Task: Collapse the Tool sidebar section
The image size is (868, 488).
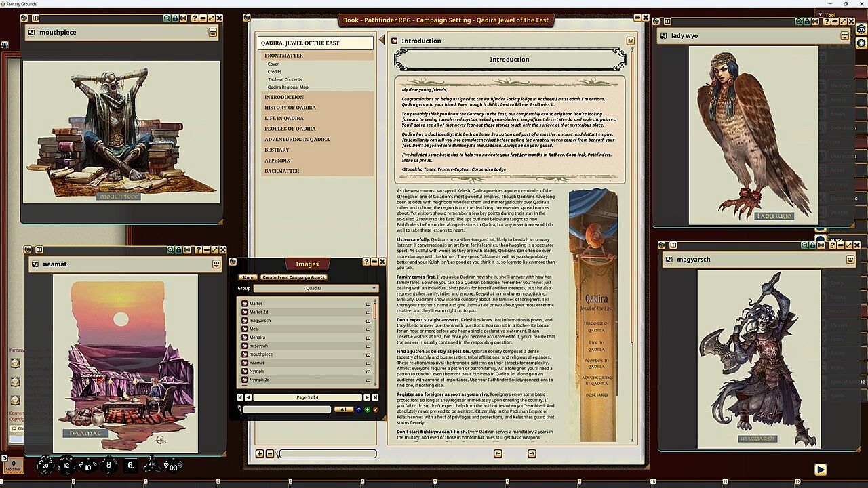Action: [821, 14]
